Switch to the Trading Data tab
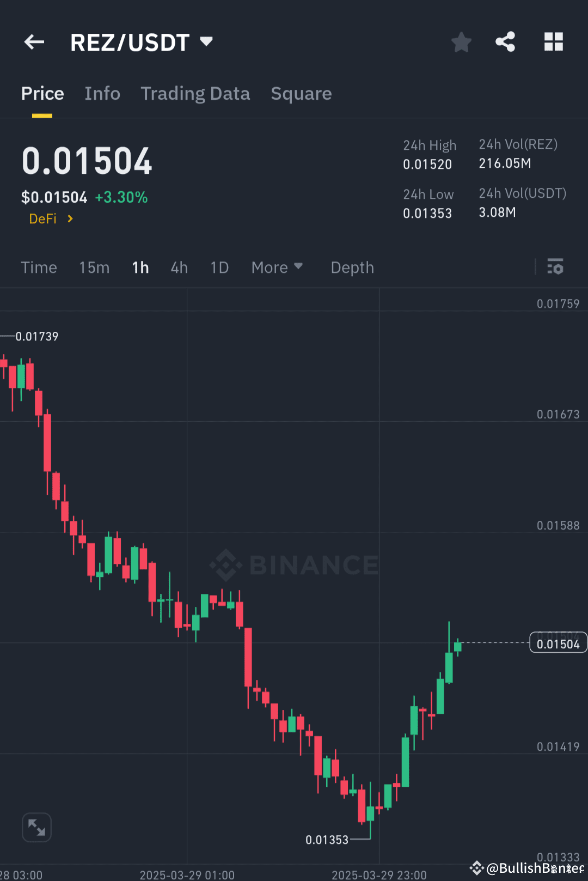This screenshot has width=588, height=881. click(x=195, y=94)
